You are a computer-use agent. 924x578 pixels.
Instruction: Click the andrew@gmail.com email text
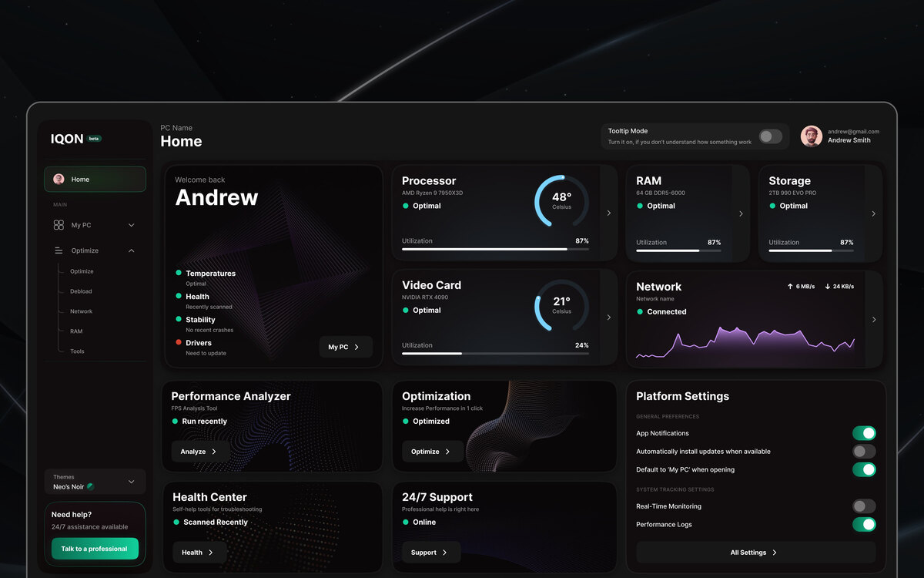853,132
